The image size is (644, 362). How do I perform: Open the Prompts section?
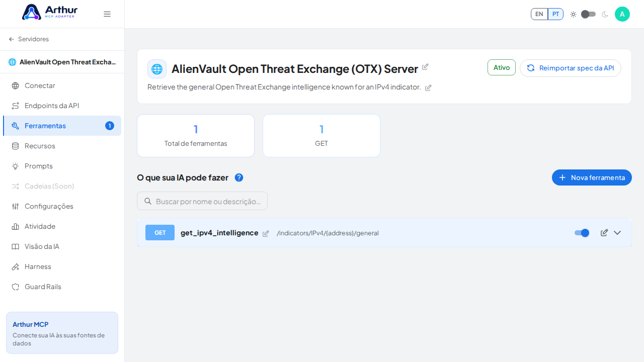62,166
